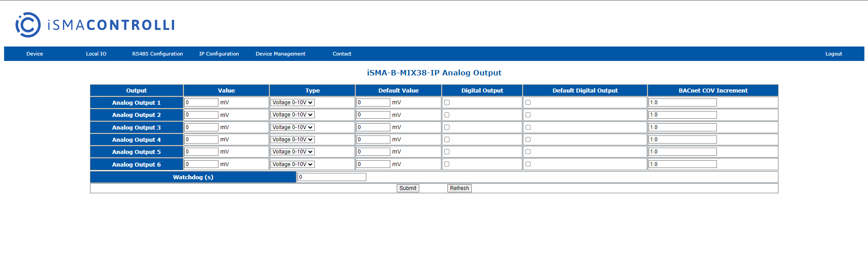Enable Digital Output for Analog Output 1
This screenshot has height=256, width=868.
(x=447, y=102)
